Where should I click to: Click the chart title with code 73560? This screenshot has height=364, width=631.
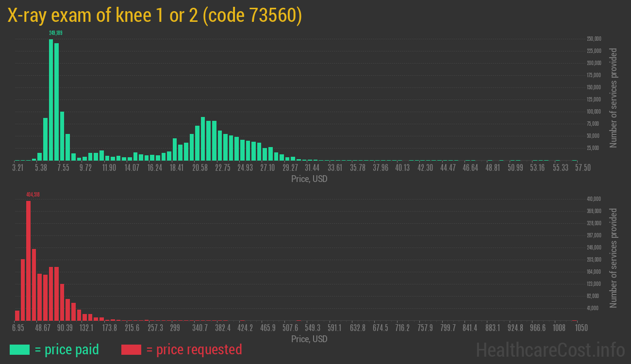pos(155,16)
